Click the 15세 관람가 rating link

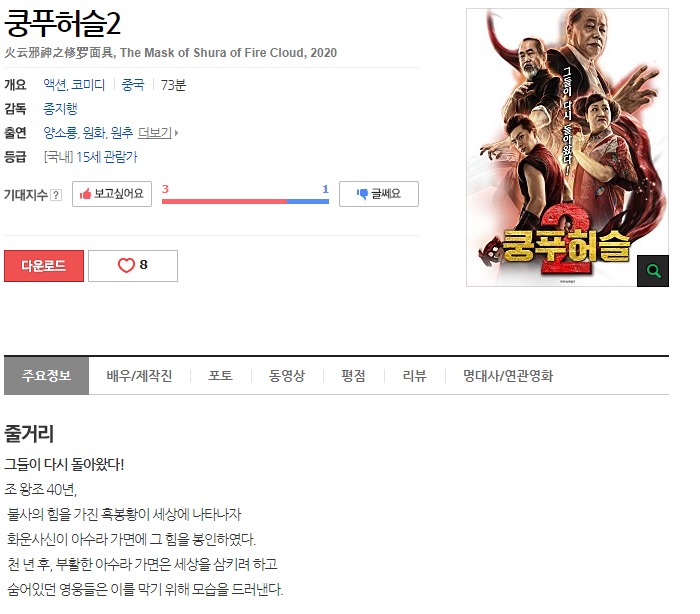(x=107, y=157)
